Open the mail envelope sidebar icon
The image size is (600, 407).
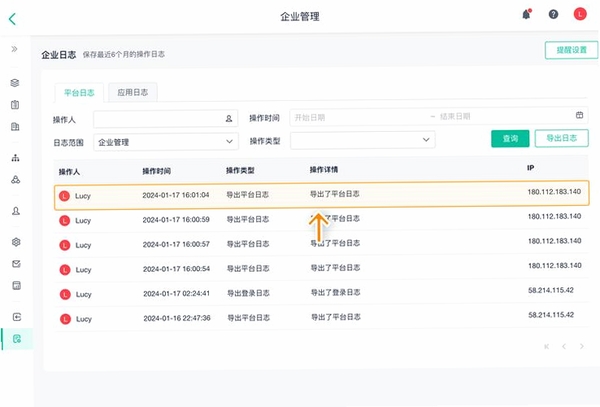(x=16, y=263)
